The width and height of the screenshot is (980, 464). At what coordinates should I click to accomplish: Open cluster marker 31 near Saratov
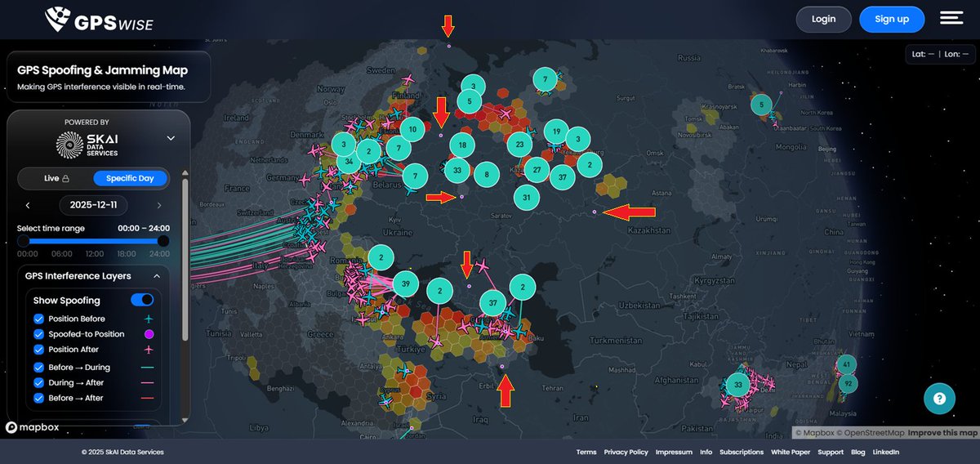click(527, 197)
